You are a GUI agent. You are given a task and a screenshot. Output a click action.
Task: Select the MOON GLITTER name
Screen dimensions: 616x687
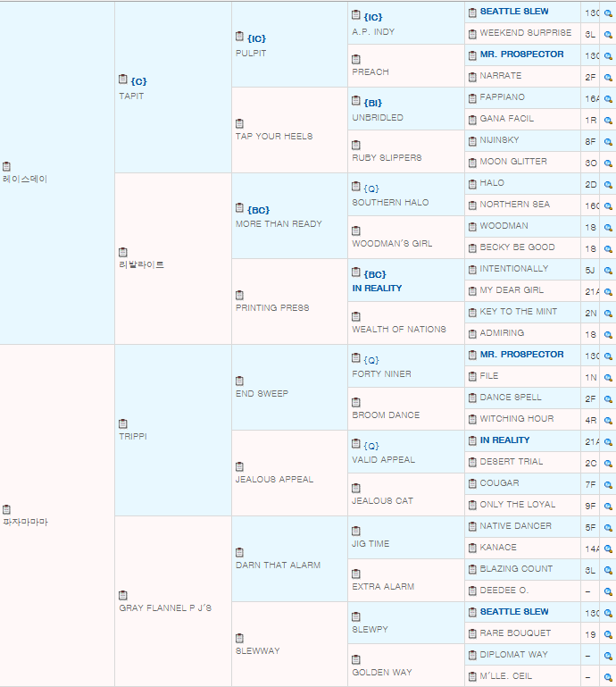point(513,162)
